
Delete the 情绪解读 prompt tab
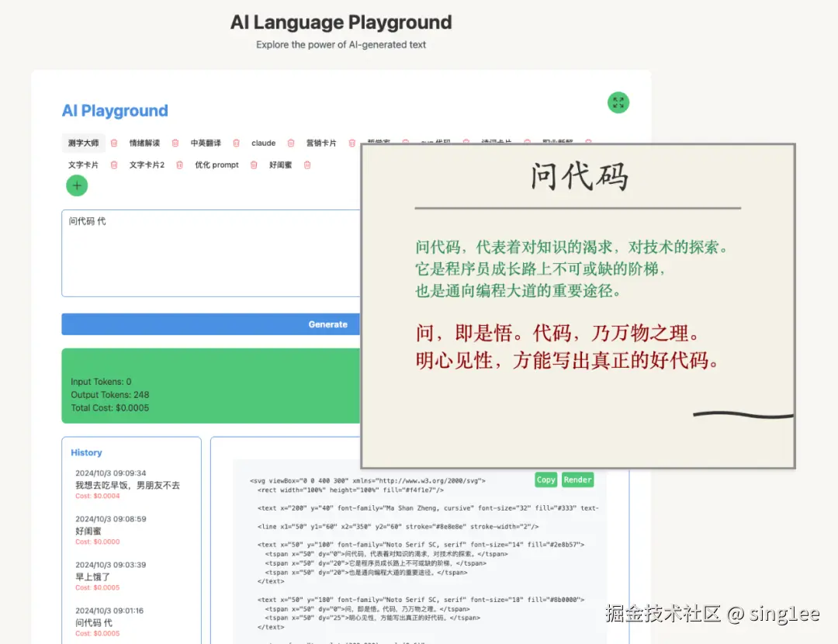(175, 144)
